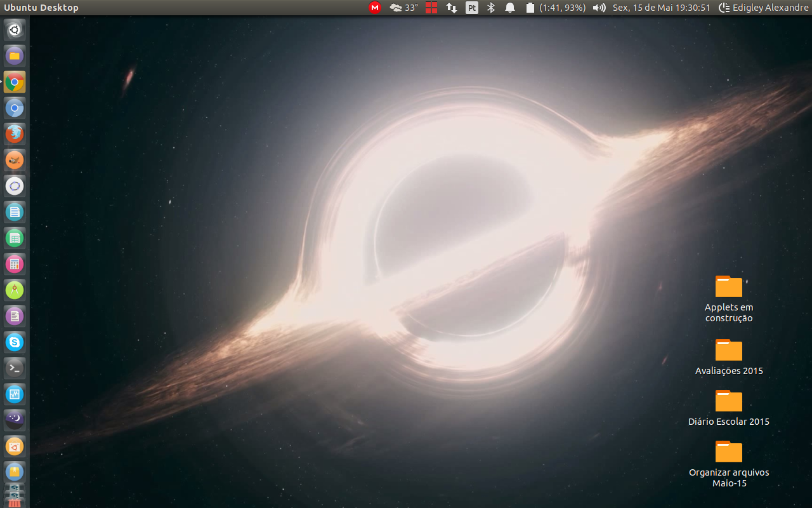Viewport: 812px width, 508px height.
Task: Open GeoGebra from the launcher
Action: point(15,186)
